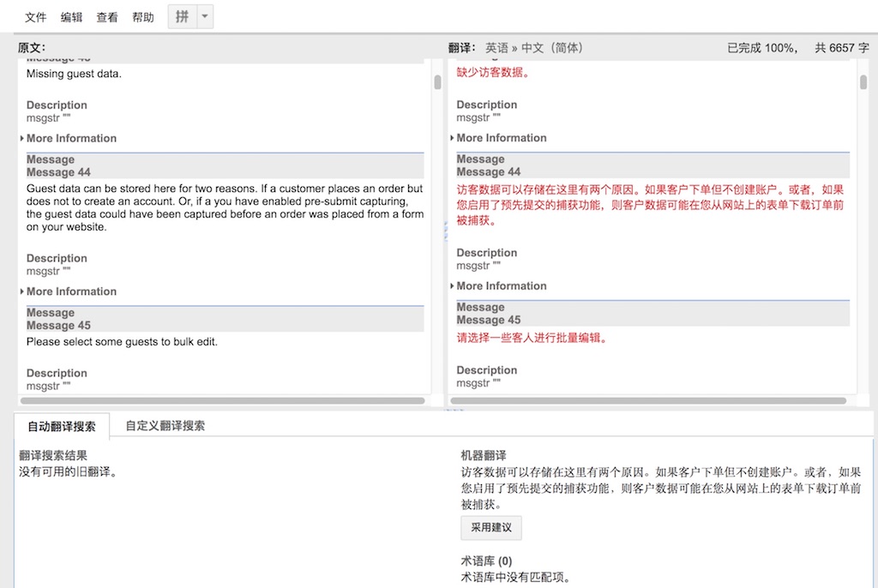
Task: Click the translation pane horizontal scrollbar
Action: (648, 400)
